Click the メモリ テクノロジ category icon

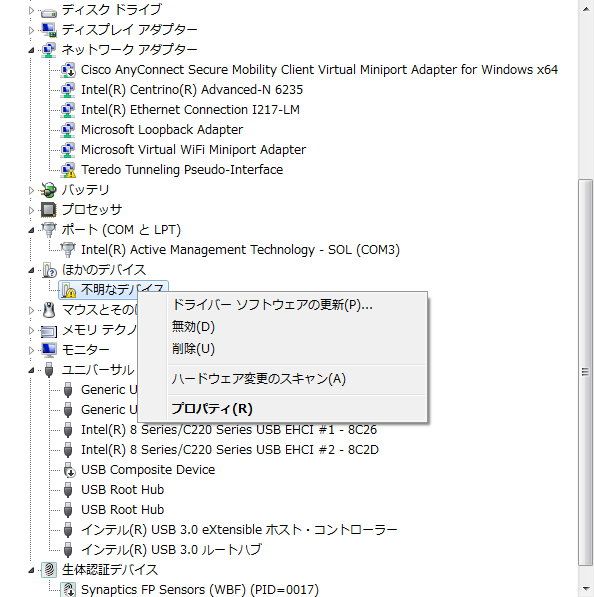point(49,331)
